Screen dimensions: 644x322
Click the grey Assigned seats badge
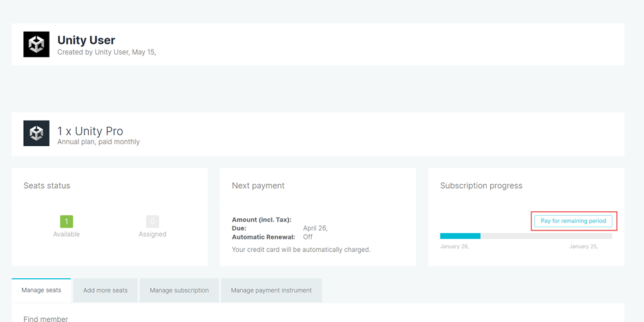[x=153, y=222]
